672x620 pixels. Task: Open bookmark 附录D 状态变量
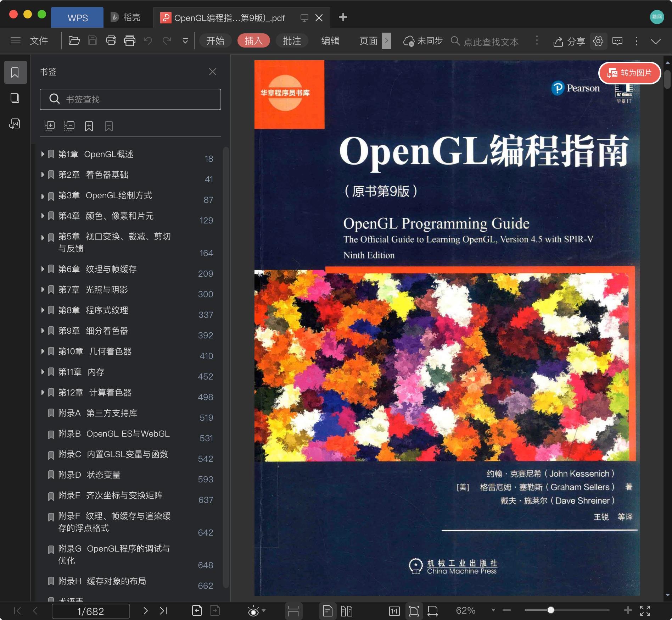89,475
